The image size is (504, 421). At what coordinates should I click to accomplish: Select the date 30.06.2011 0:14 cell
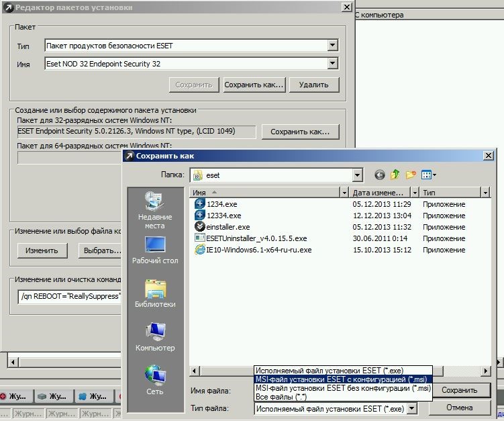[x=380, y=238]
